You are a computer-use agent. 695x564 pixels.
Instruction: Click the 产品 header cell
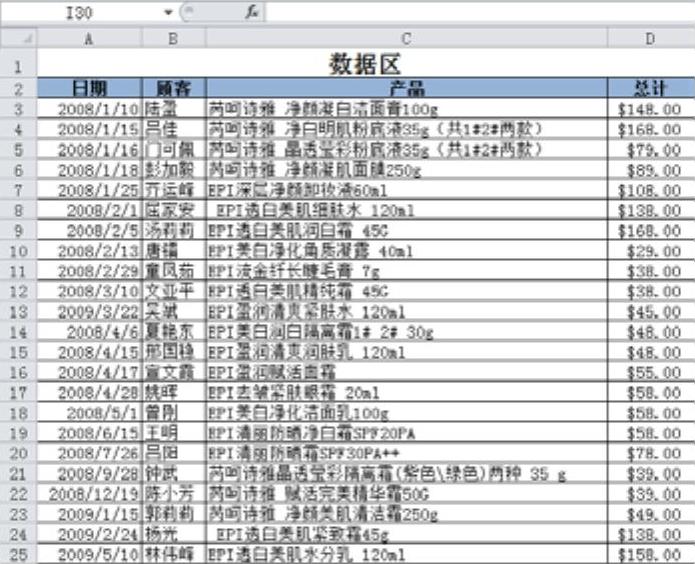click(406, 88)
